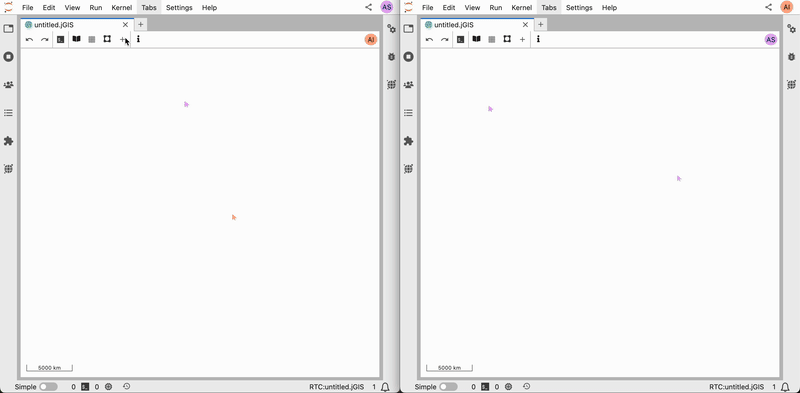Open layer browser book icon in left window

pos(77,39)
